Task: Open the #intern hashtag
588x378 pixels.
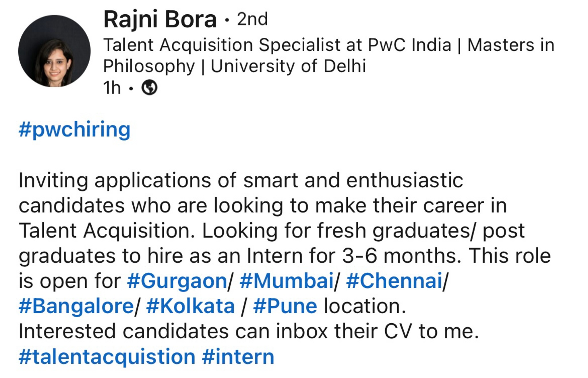Action: click(x=238, y=356)
